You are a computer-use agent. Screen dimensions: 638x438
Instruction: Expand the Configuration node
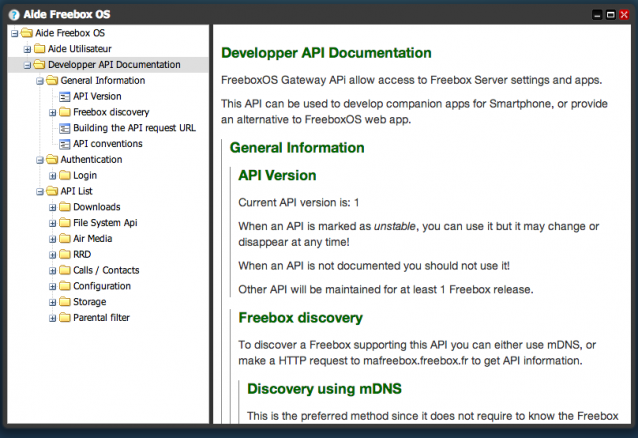pyautogui.click(x=52, y=287)
